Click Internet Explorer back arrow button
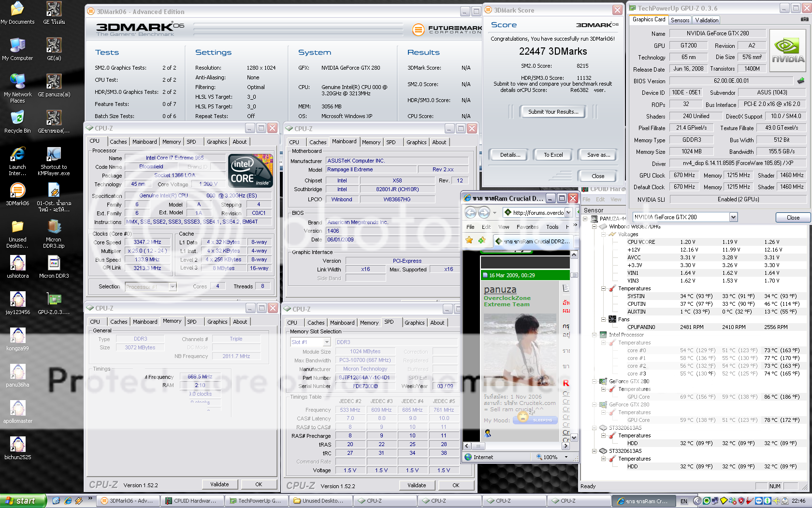The width and height of the screenshot is (812, 508). tap(470, 212)
